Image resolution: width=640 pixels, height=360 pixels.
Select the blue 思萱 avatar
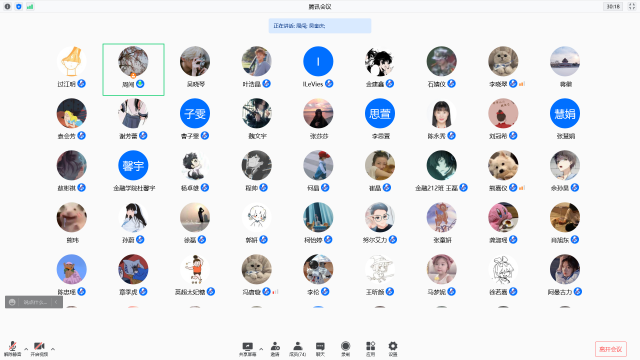(x=380, y=113)
